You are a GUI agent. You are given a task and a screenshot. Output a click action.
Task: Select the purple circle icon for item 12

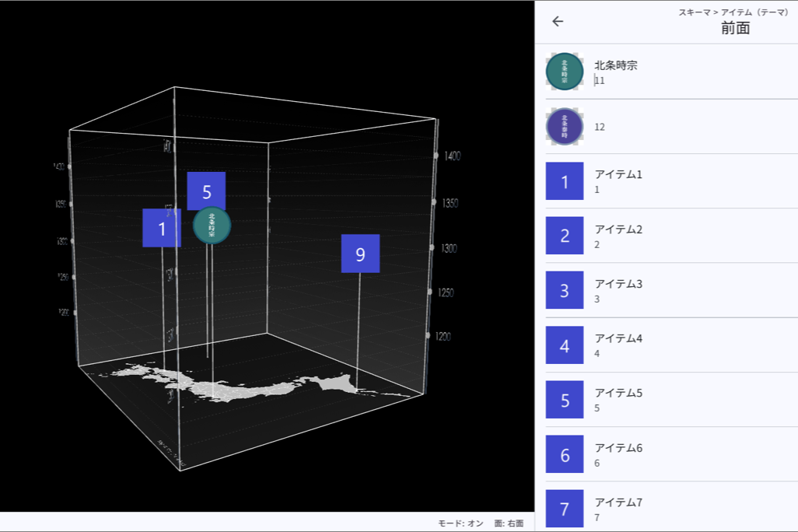565,127
